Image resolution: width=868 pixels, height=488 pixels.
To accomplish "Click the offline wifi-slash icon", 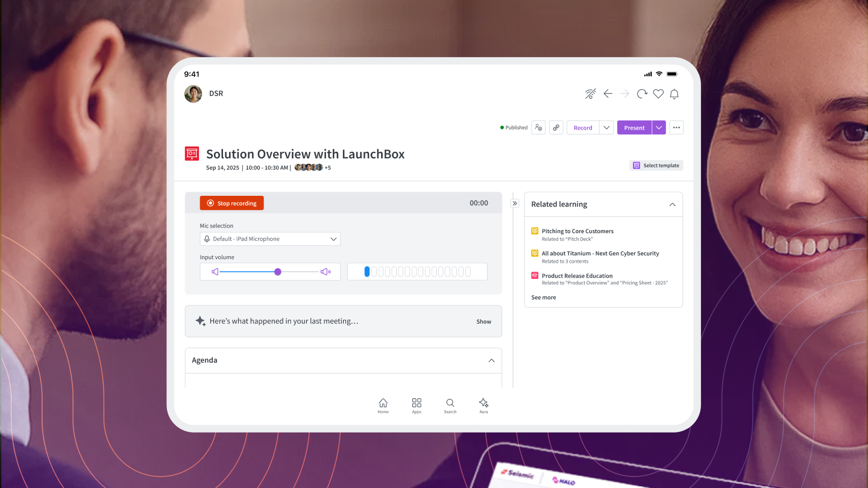I will (591, 94).
